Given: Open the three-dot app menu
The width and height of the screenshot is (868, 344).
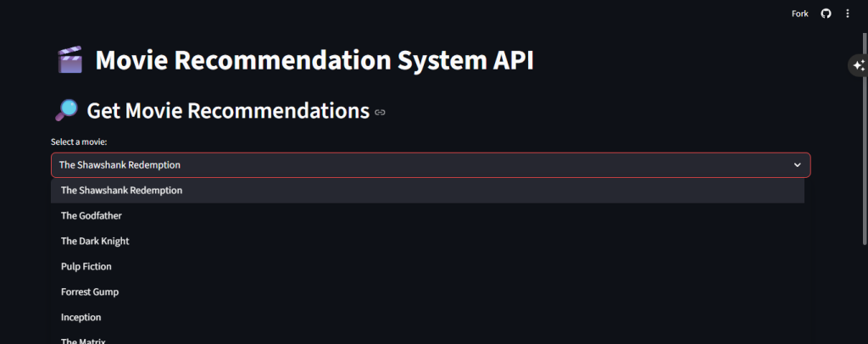Looking at the screenshot, I should pos(847,14).
